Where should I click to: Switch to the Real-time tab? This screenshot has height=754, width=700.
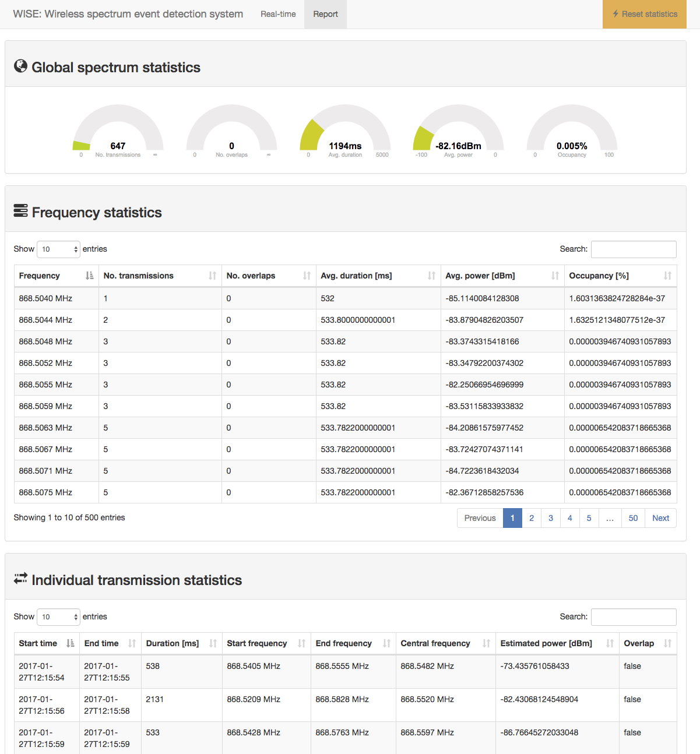point(278,14)
